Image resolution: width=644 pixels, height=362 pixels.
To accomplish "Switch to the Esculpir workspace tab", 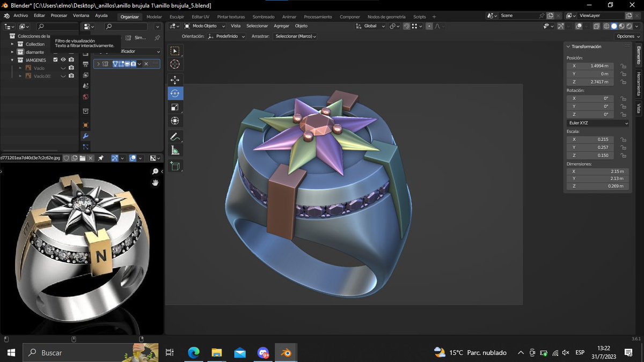I will 177,17.
